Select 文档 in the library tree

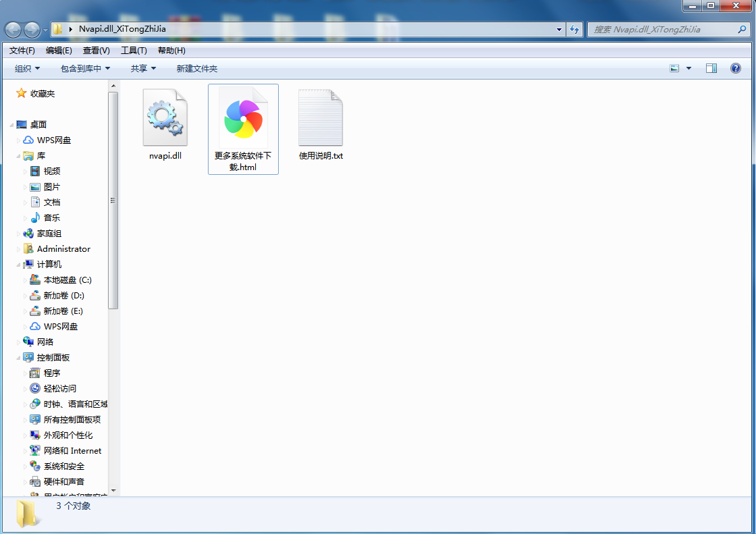[x=51, y=202]
